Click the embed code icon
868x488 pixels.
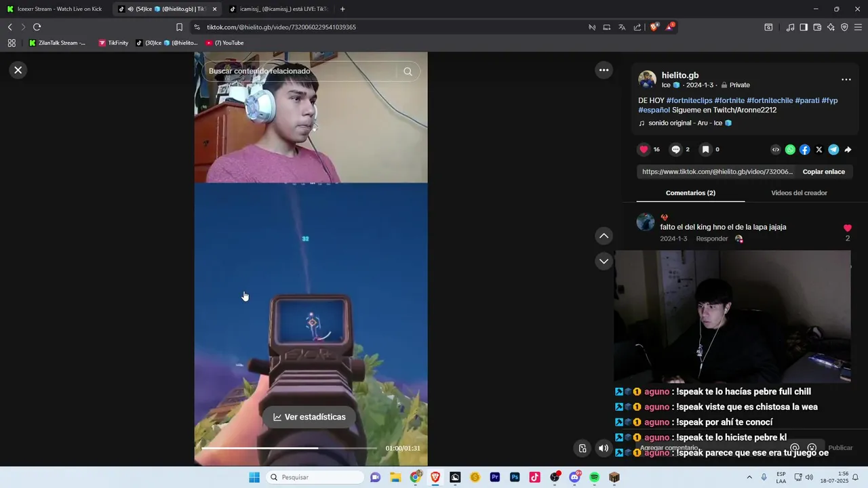[x=776, y=150]
